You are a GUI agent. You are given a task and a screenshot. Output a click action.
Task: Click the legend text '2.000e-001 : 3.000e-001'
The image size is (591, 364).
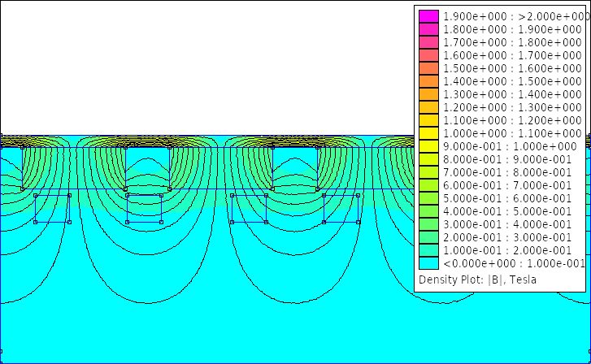point(507,237)
